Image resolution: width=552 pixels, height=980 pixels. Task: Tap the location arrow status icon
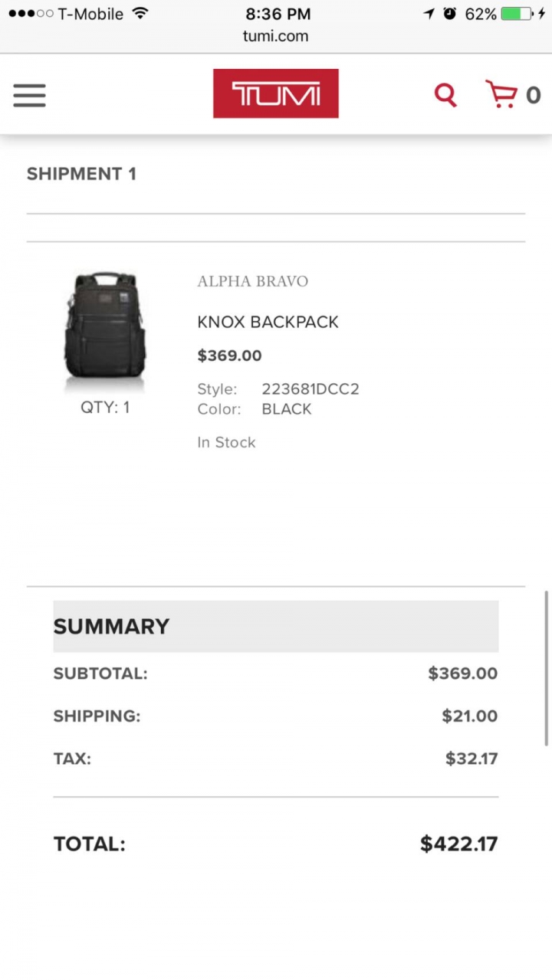coord(429,14)
